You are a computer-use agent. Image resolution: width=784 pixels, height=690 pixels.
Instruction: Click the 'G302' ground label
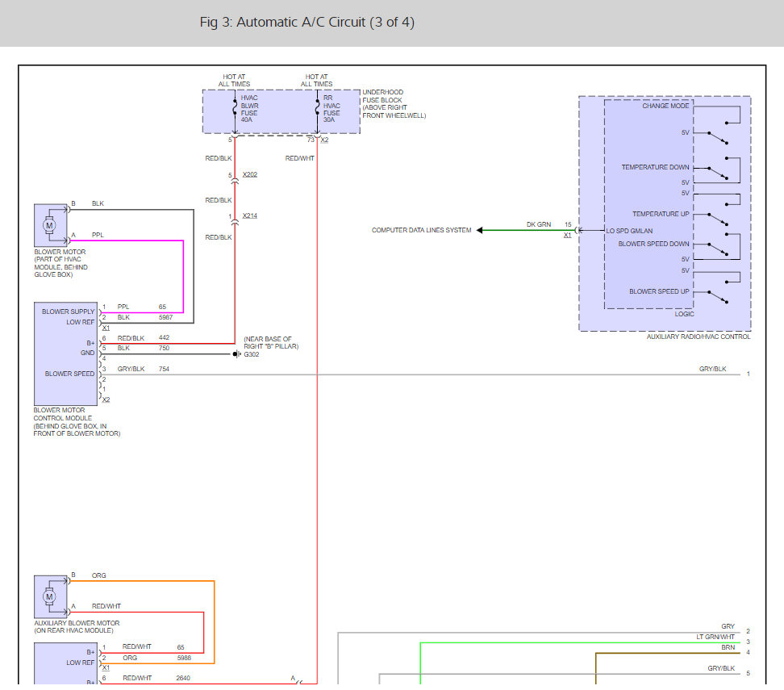[252, 354]
